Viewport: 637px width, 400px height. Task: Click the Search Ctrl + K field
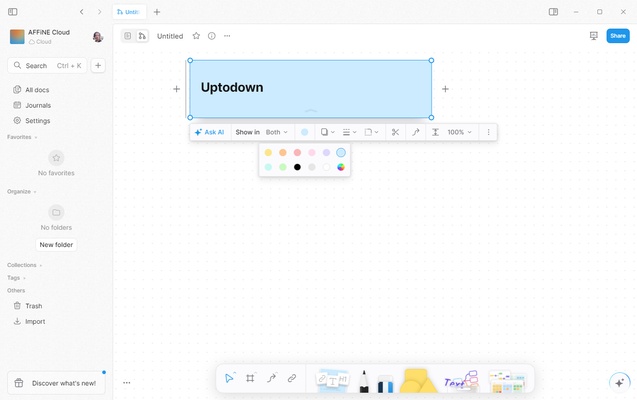[47, 65]
